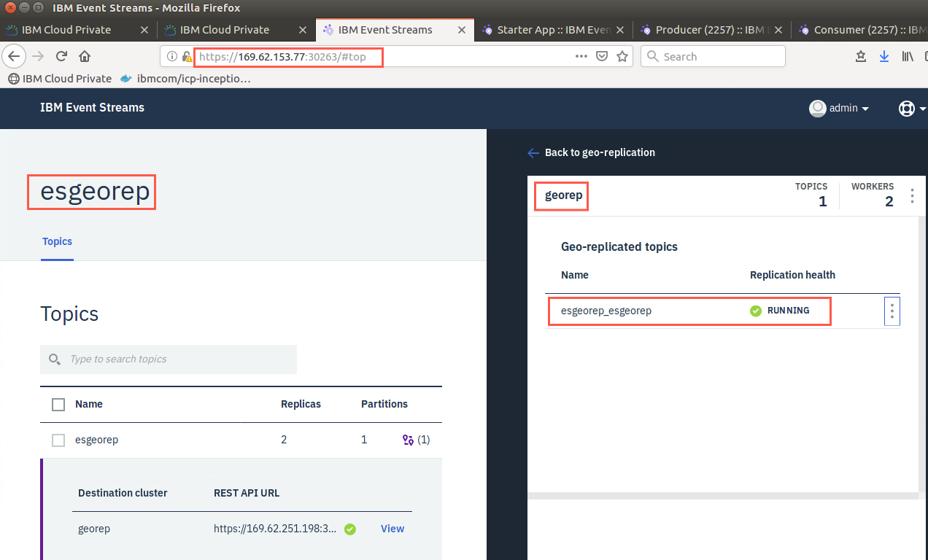Open the three-dot menu of georep cluster header
This screenshot has height=560, width=928.
[912, 196]
